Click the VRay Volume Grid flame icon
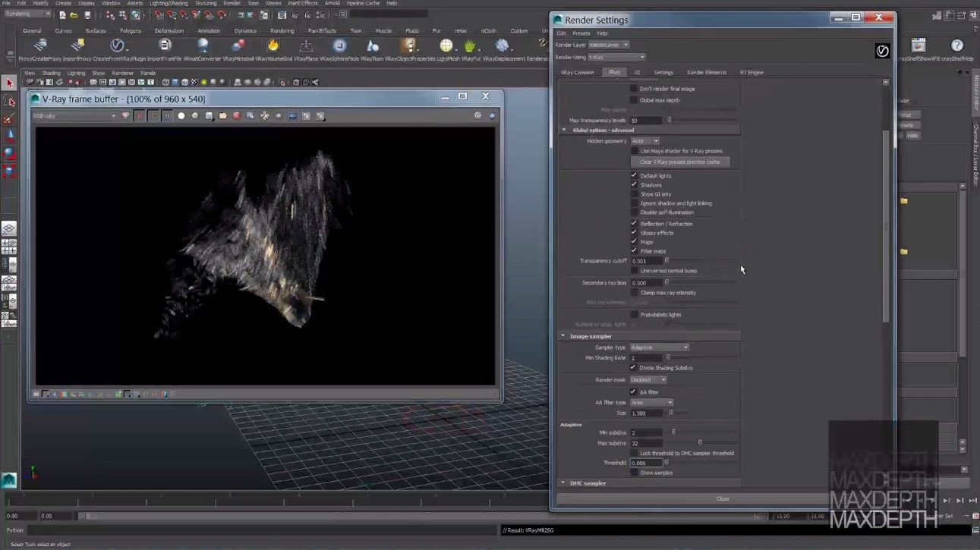This screenshot has width=980, height=550. [273, 46]
